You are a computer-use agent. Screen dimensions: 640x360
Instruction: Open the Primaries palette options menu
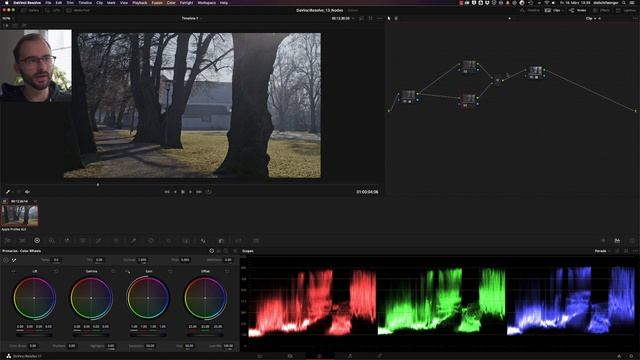[235, 251]
